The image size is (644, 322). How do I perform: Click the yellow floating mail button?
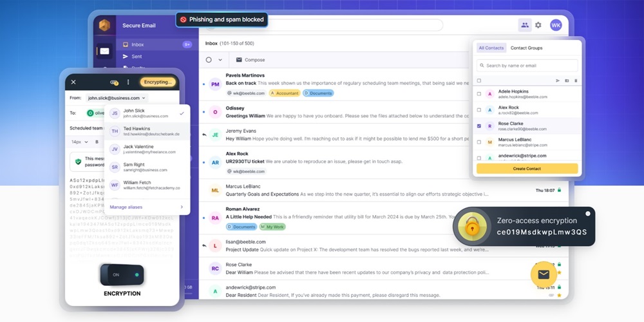[544, 274]
